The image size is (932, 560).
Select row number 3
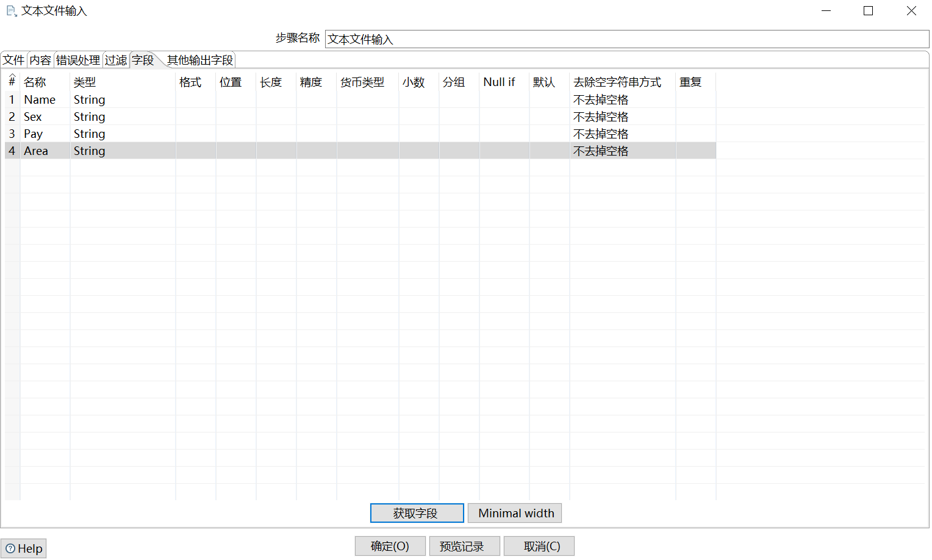(12, 134)
